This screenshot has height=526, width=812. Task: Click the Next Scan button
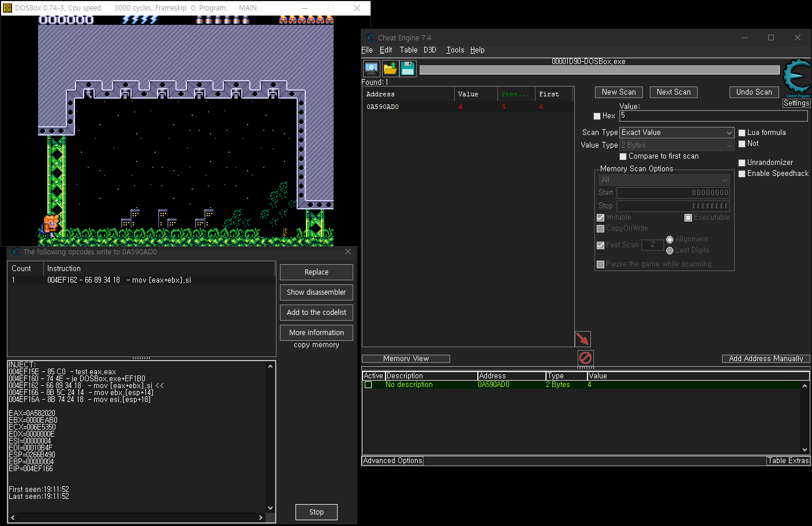pos(673,92)
